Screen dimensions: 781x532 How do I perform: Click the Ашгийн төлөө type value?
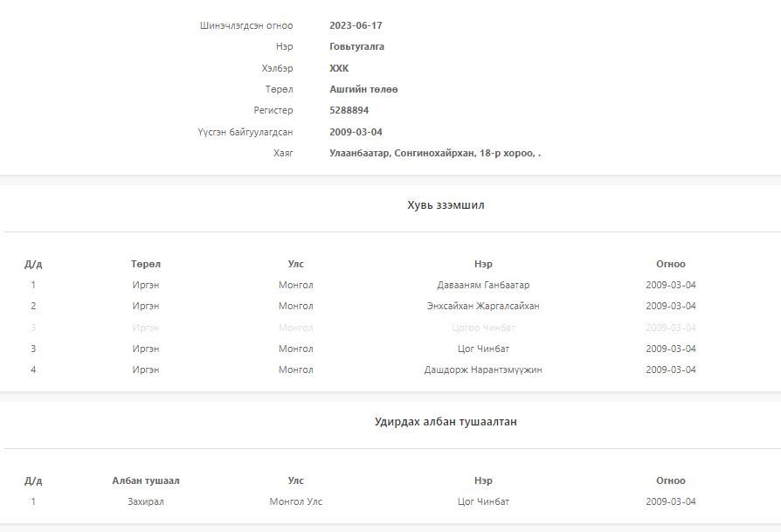click(x=363, y=90)
